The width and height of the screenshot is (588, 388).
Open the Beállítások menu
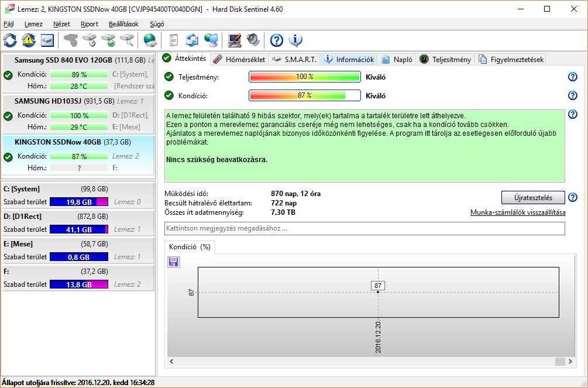click(x=124, y=24)
